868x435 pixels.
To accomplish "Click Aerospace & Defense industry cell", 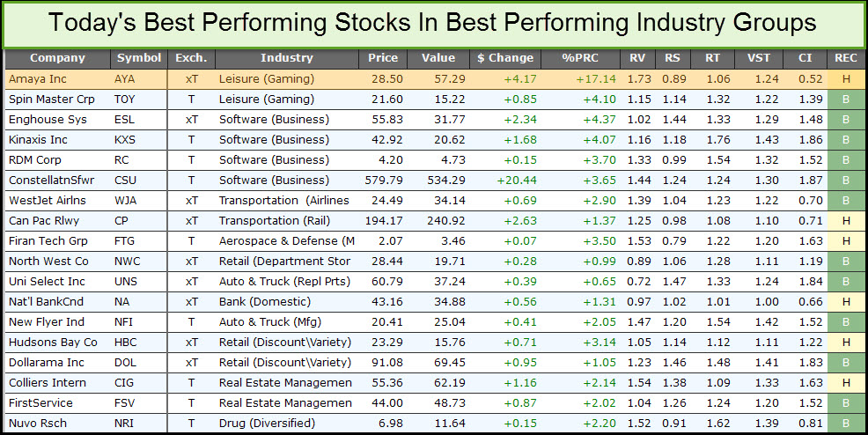I will pos(287,240).
